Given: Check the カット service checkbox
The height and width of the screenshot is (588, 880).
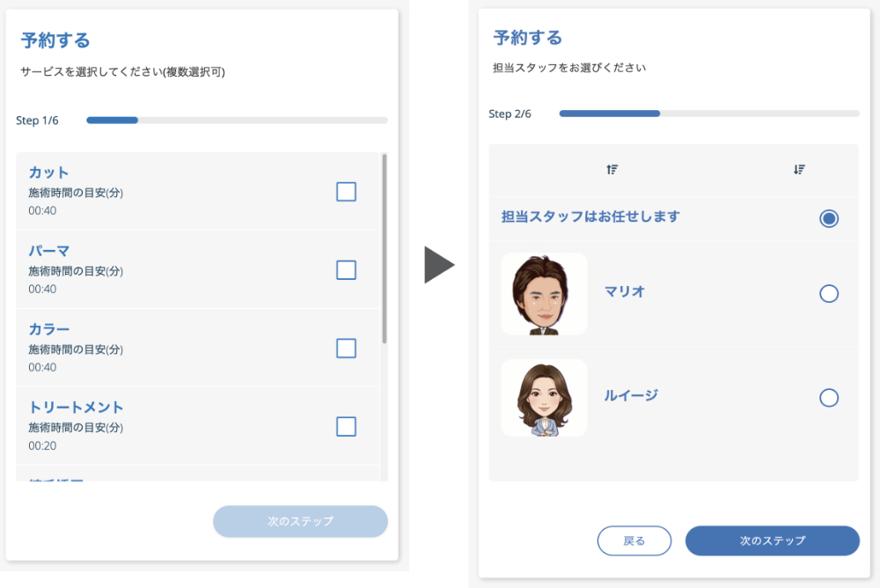Looking at the screenshot, I should click(347, 192).
